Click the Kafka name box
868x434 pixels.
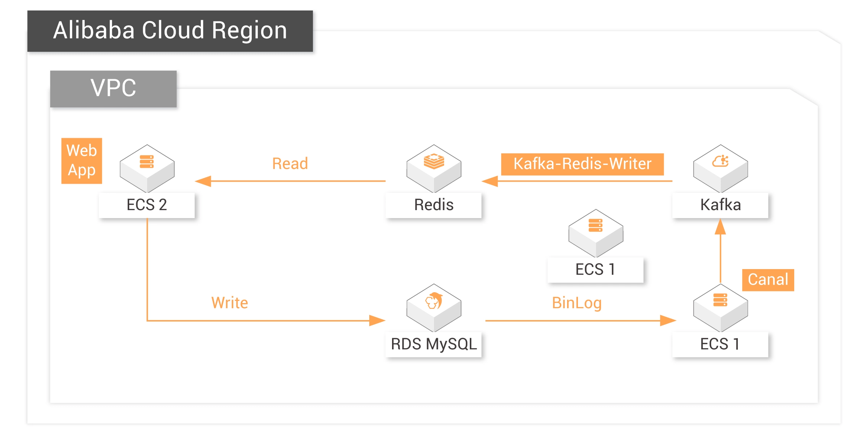[720, 205]
